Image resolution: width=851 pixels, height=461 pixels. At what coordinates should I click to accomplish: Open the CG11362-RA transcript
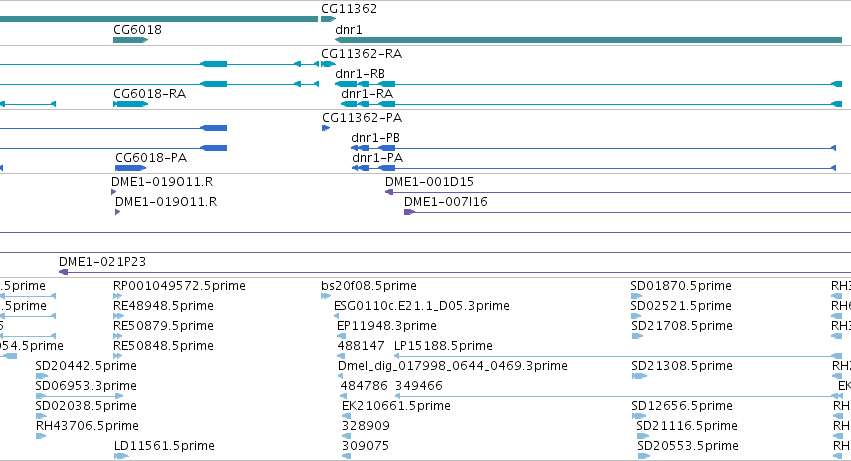coord(328,64)
